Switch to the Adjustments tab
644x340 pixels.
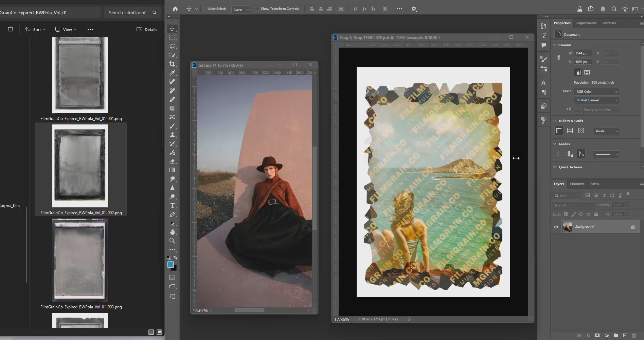(586, 23)
